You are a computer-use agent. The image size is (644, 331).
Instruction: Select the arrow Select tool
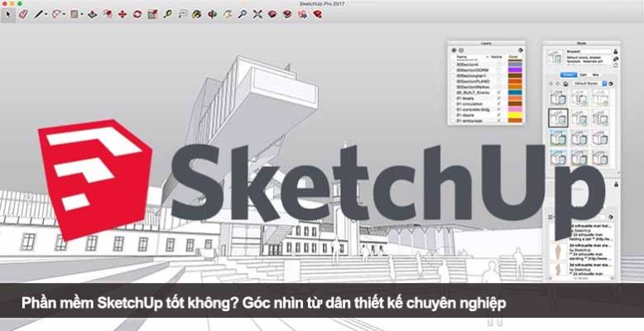[8, 14]
